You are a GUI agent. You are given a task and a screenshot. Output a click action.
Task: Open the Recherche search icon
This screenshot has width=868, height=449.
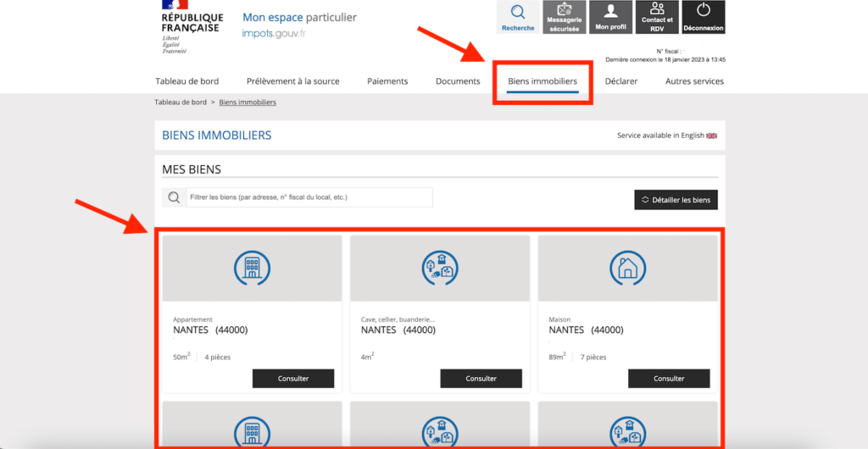pos(518,17)
